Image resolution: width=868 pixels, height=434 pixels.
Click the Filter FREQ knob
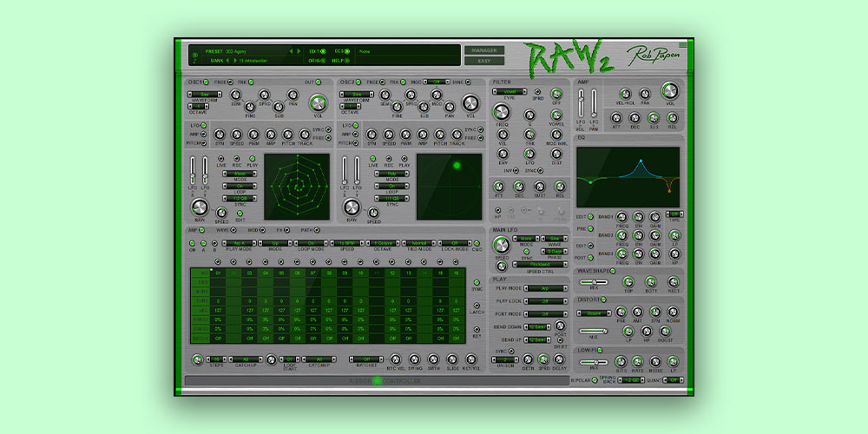pyautogui.click(x=503, y=112)
